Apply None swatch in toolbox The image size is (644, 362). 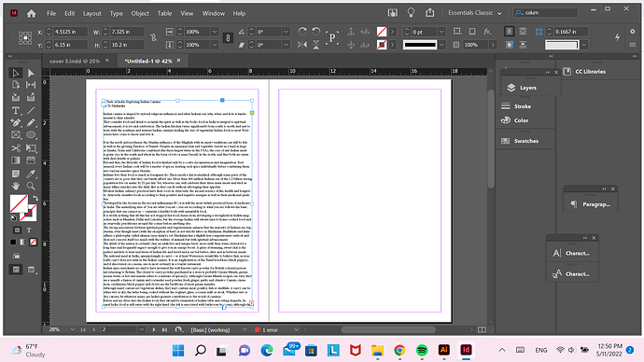click(34, 243)
